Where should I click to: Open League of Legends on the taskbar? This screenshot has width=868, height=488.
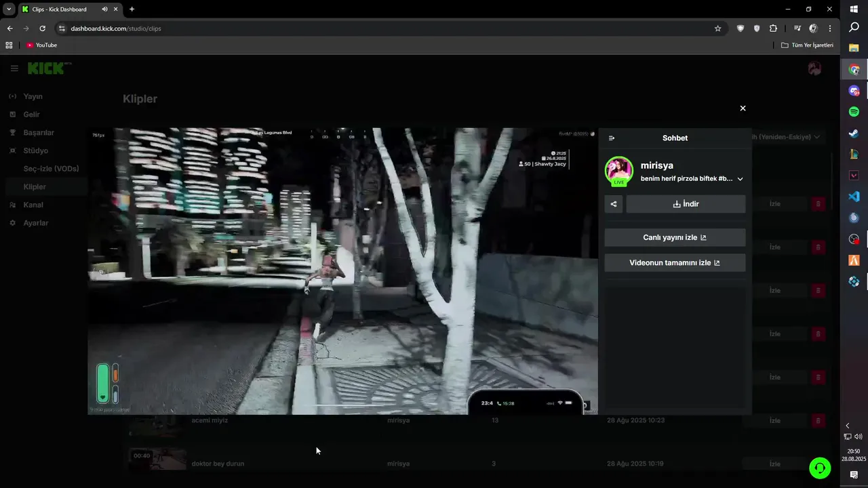(854, 155)
